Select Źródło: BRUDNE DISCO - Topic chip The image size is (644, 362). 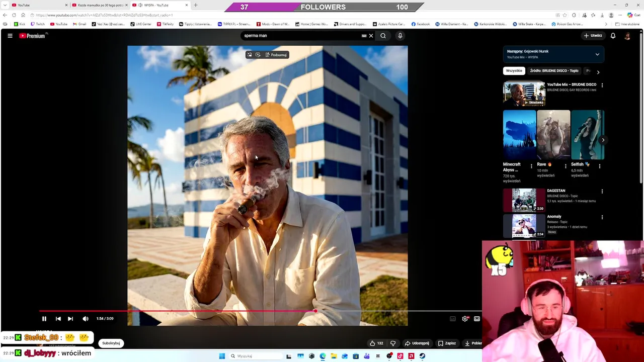click(554, 71)
